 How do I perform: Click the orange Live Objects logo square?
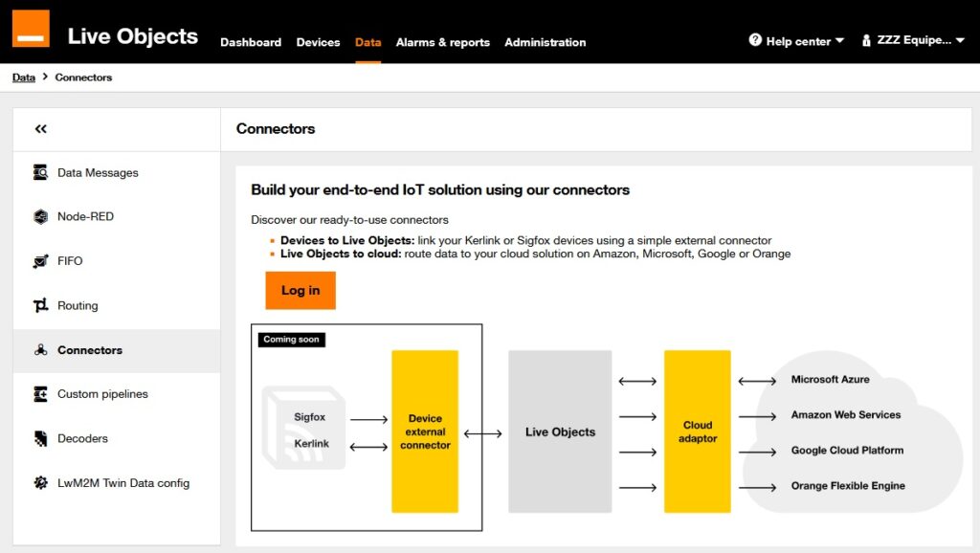click(31, 28)
